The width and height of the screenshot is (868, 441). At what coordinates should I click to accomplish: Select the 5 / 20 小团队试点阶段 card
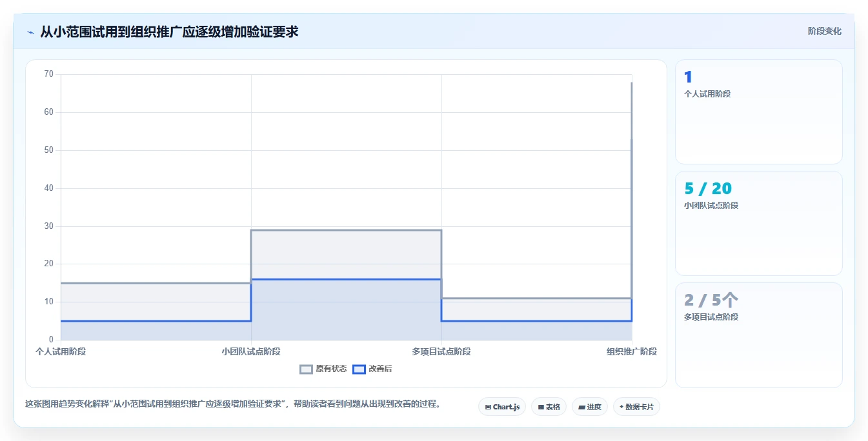[759, 223]
